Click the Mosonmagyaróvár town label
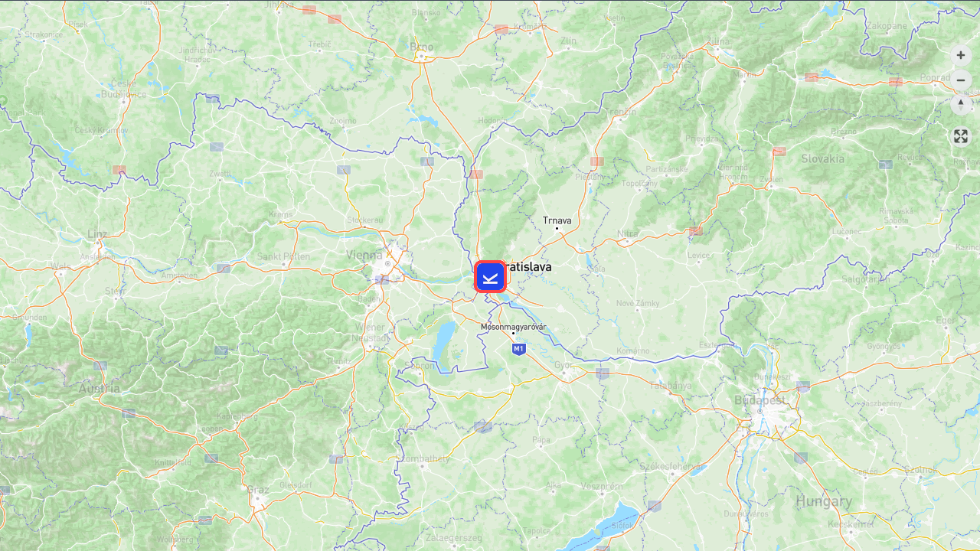 click(513, 327)
